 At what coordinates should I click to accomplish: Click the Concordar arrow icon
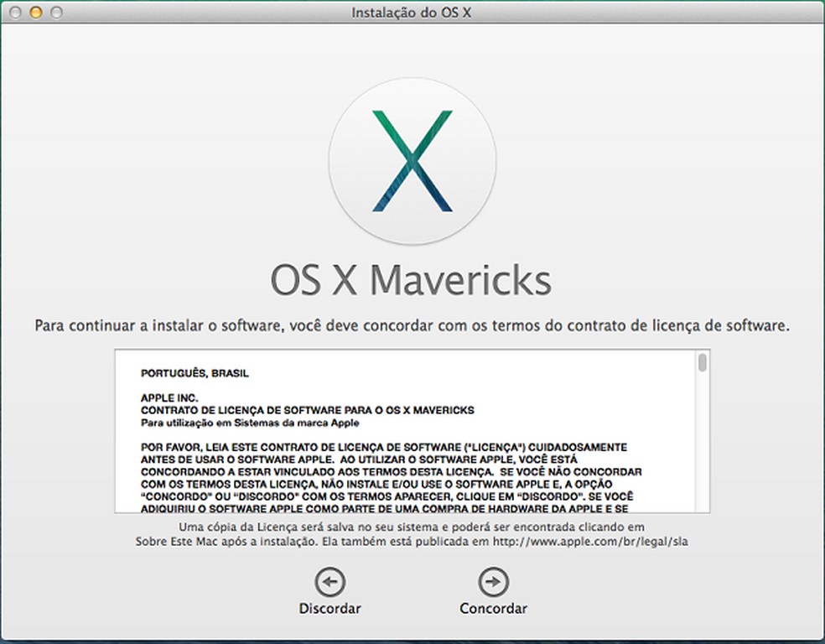point(493,582)
